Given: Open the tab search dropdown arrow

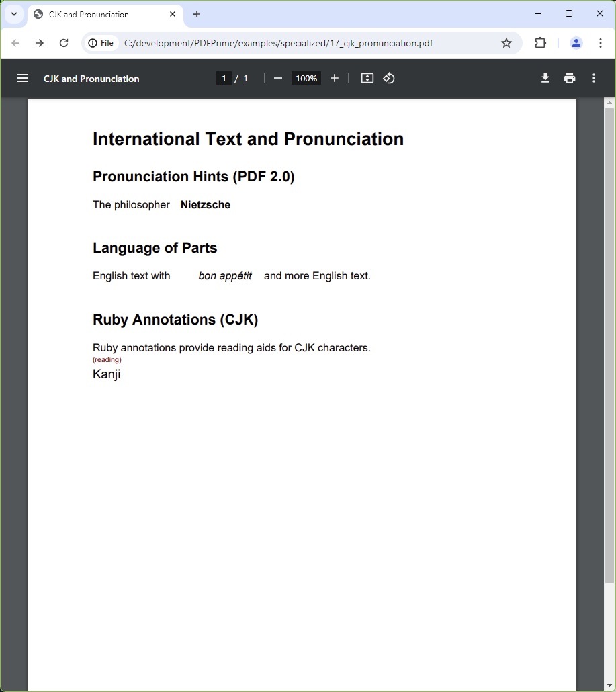Looking at the screenshot, I should pos(14,13).
